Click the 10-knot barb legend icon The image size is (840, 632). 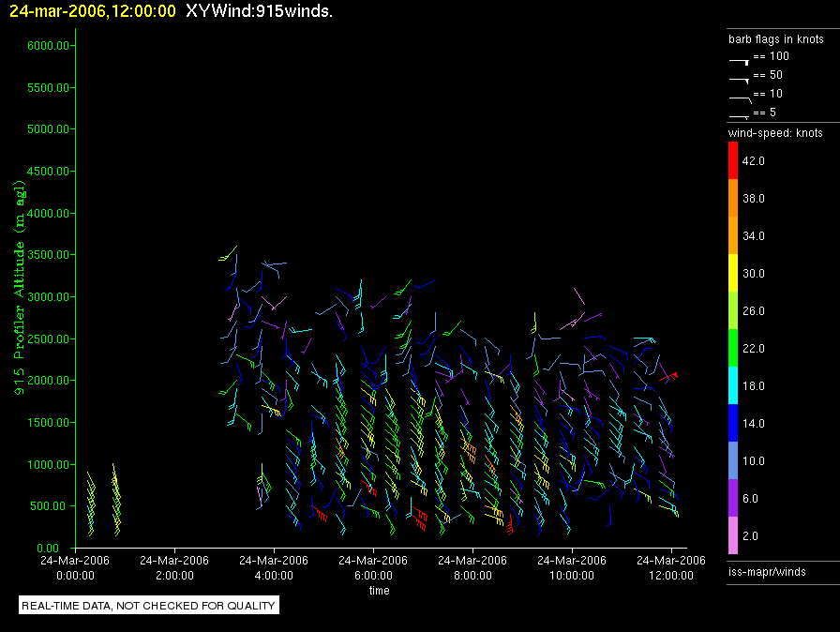click(740, 97)
